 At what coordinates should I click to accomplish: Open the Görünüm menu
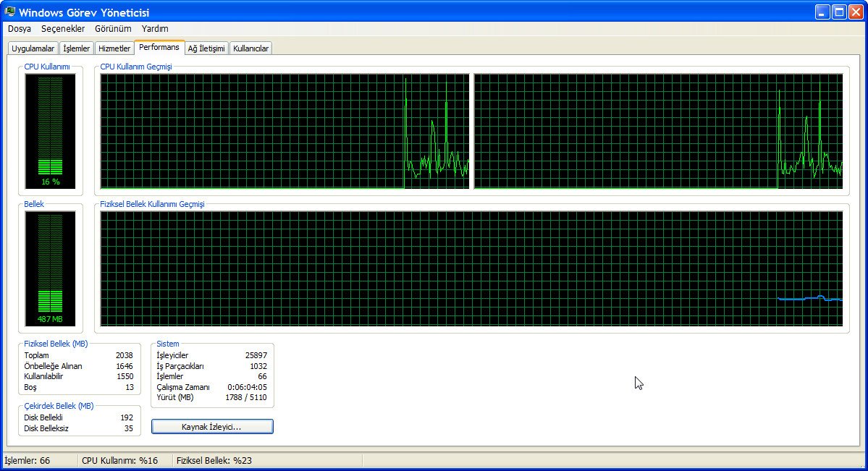[x=113, y=29]
